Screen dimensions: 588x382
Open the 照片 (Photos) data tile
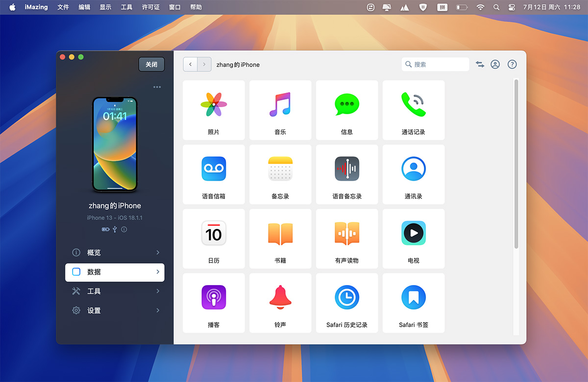pos(214,110)
